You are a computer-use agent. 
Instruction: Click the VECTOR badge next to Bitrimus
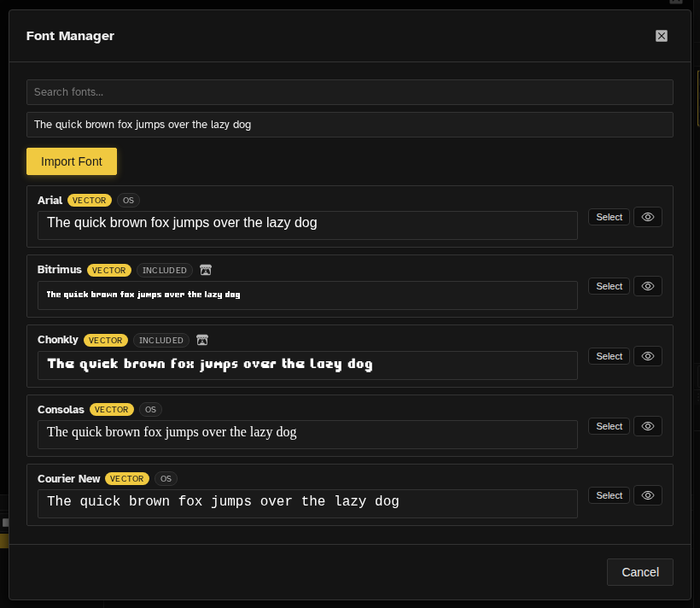109,271
